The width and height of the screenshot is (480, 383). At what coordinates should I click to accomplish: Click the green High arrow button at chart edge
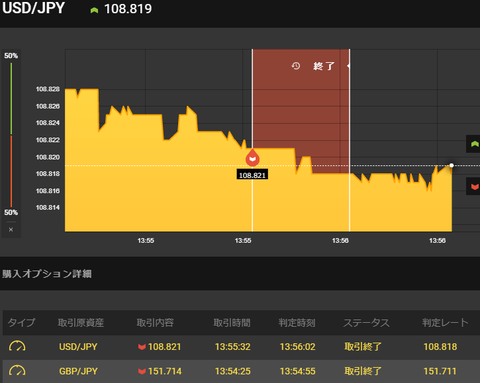[x=474, y=144]
